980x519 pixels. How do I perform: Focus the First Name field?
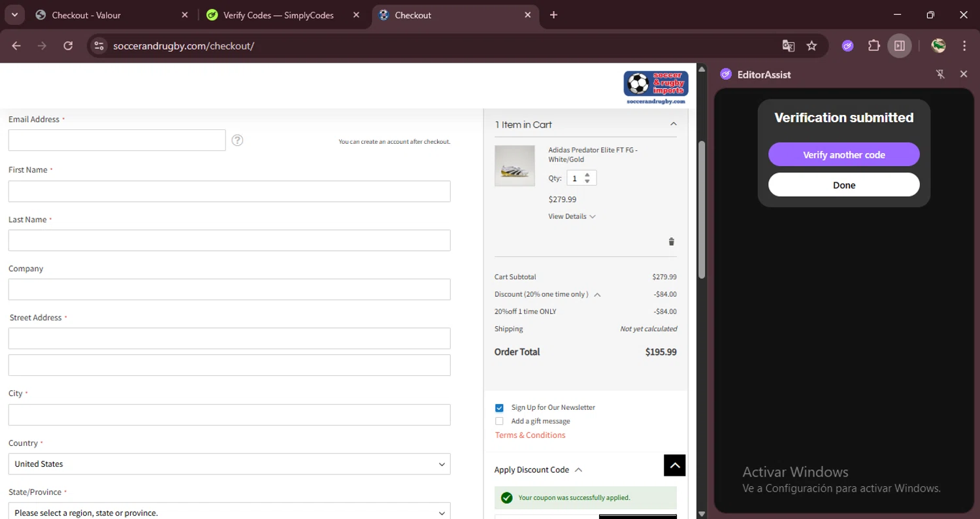click(x=229, y=192)
